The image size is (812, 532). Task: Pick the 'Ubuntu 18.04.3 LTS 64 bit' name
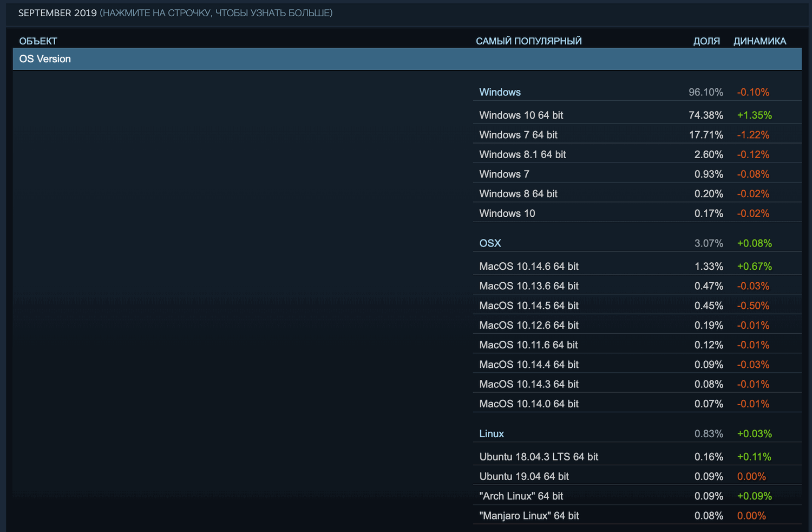click(x=539, y=457)
